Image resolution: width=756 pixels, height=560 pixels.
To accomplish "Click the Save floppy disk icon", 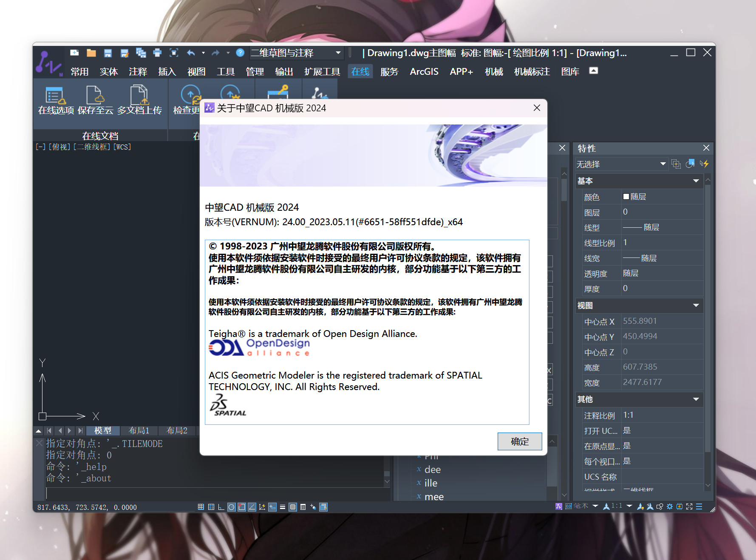I will pyautogui.click(x=108, y=53).
